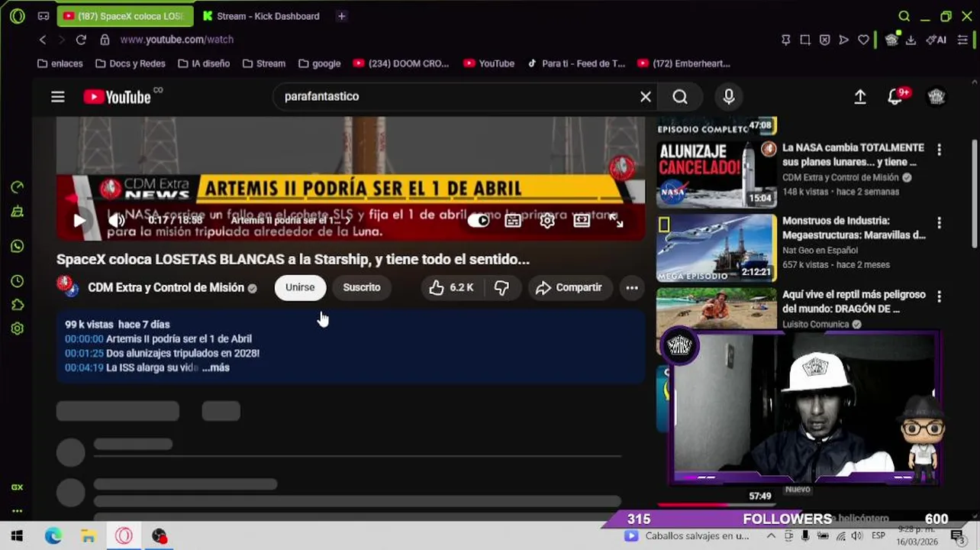980x550 pixels.
Task: Toggle subtitles in the video player
Action: click(x=513, y=221)
